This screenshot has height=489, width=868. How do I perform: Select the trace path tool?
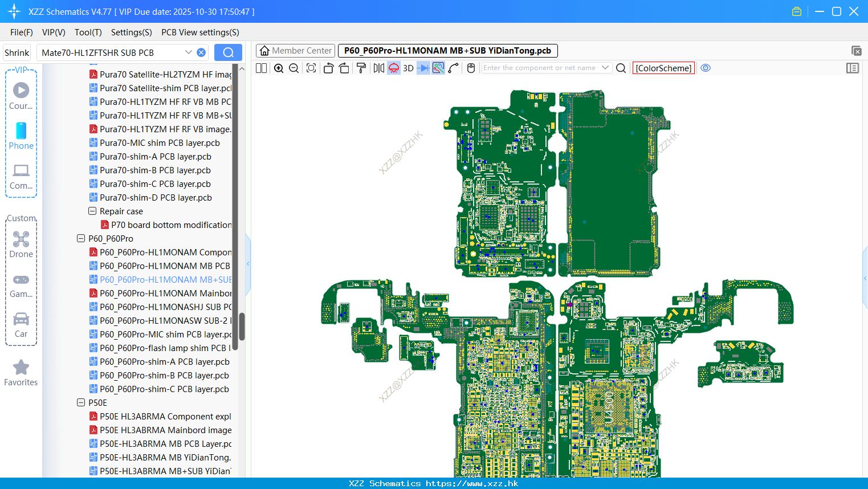point(454,68)
